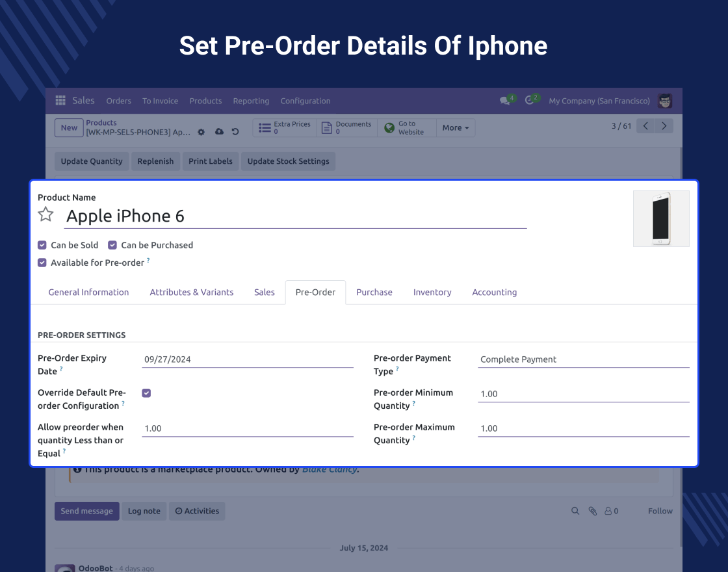Click the cloud save icon
The height and width of the screenshot is (572, 728).
pyautogui.click(x=219, y=131)
